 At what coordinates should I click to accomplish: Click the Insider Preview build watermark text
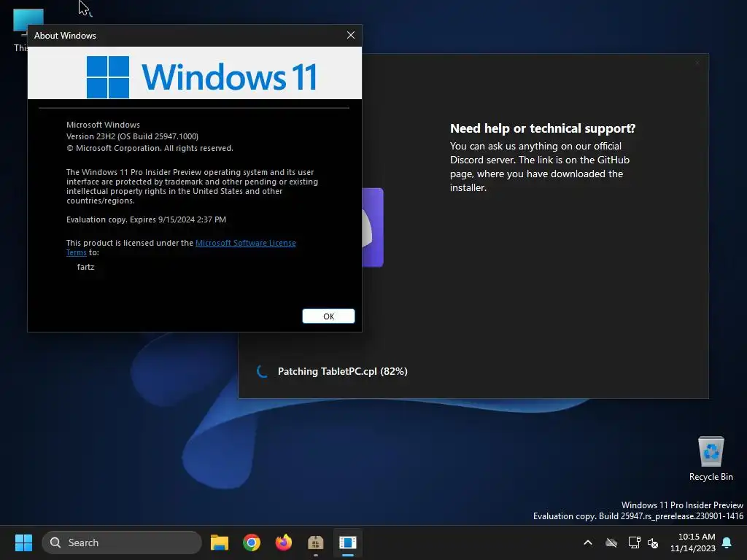(x=638, y=510)
